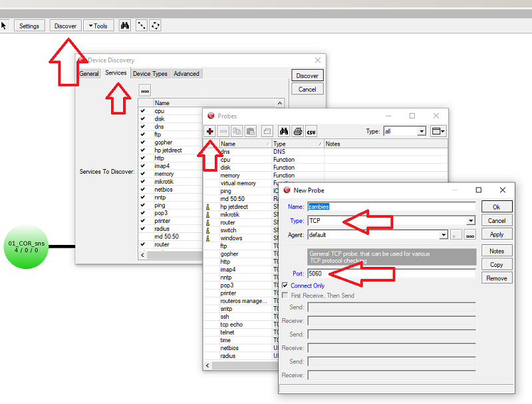Switch to the Device Types tab

(x=150, y=73)
